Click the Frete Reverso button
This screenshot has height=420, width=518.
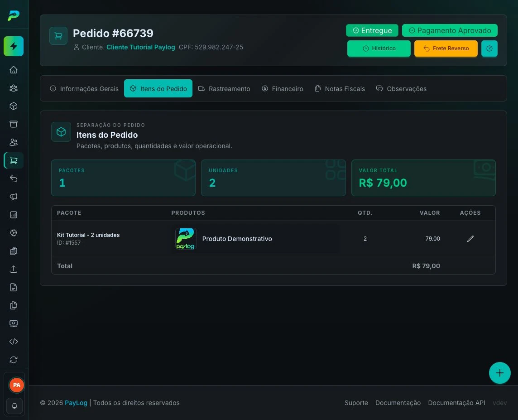click(446, 48)
